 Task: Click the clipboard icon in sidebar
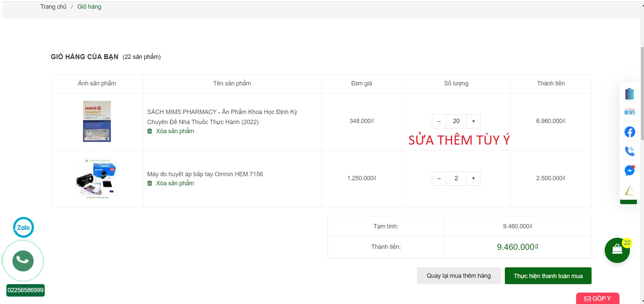(x=630, y=94)
